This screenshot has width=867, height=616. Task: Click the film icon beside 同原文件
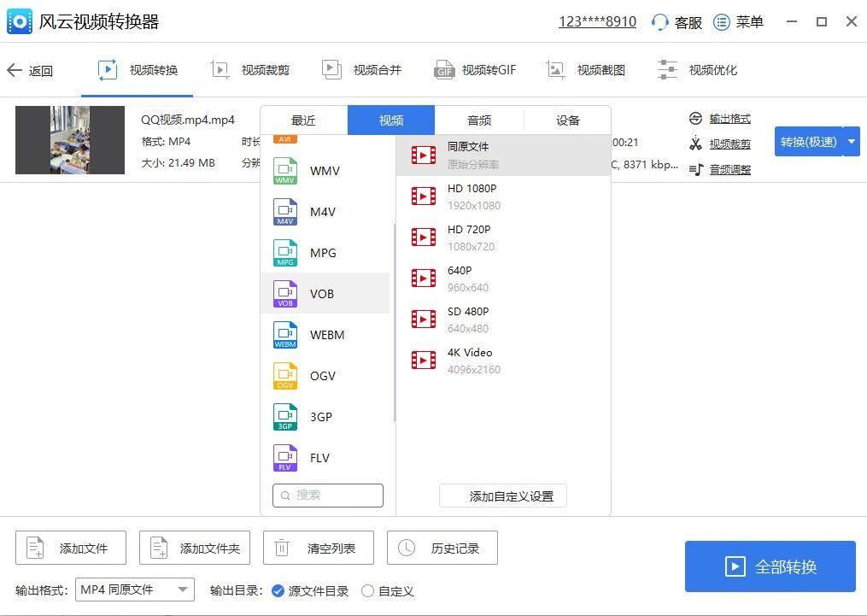(424, 155)
